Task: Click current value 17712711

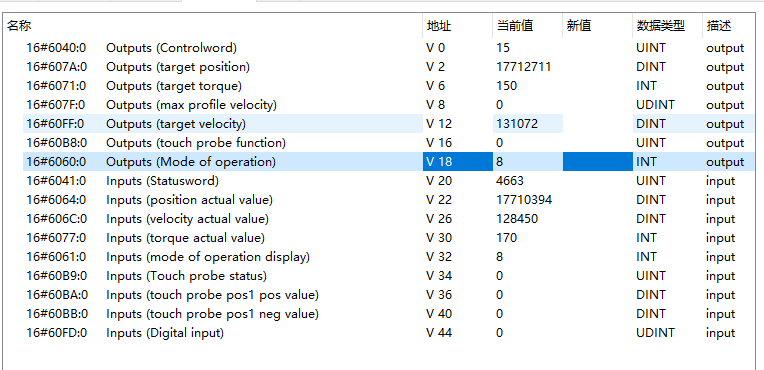Action: coord(524,67)
